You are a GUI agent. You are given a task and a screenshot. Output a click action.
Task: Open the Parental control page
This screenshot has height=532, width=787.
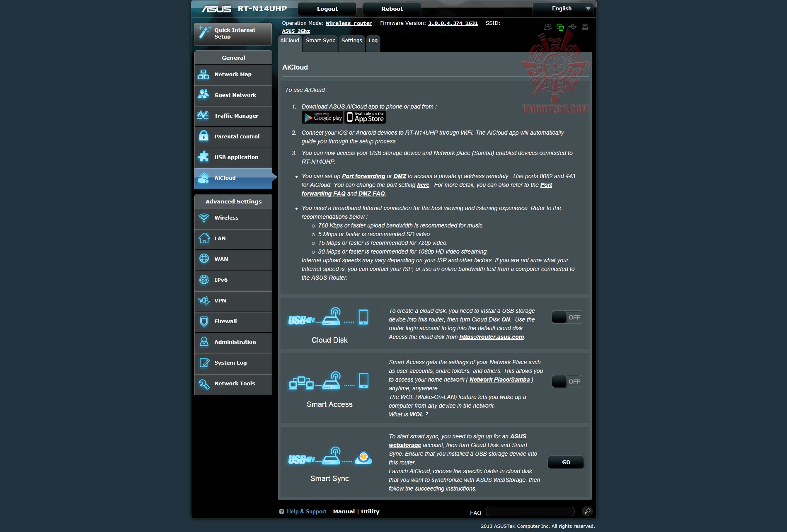233,137
